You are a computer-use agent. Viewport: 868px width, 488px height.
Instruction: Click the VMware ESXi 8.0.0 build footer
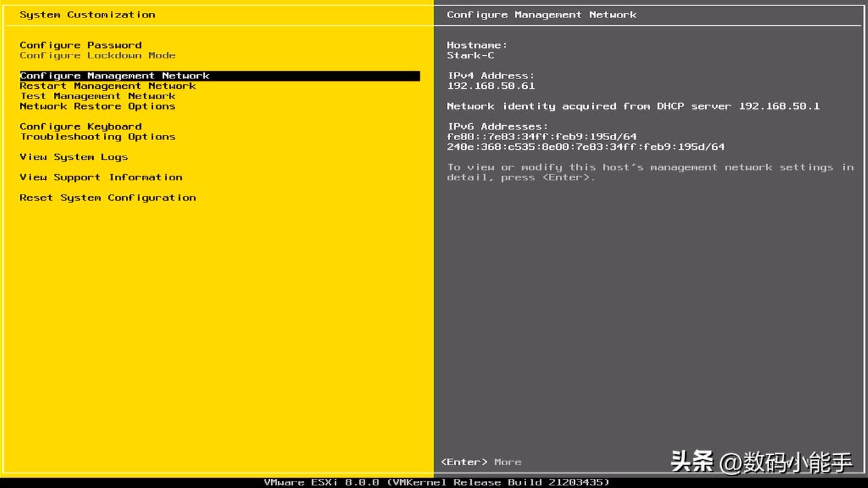coord(437,482)
